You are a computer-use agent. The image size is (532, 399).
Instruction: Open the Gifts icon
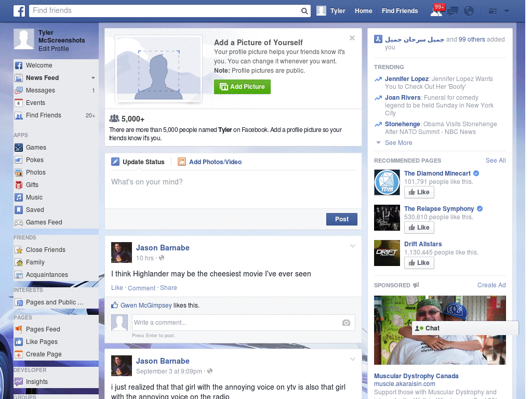(19, 185)
